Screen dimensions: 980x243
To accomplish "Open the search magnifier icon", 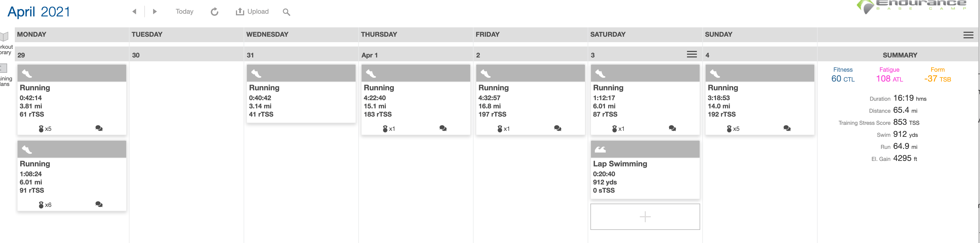I will tap(286, 12).
